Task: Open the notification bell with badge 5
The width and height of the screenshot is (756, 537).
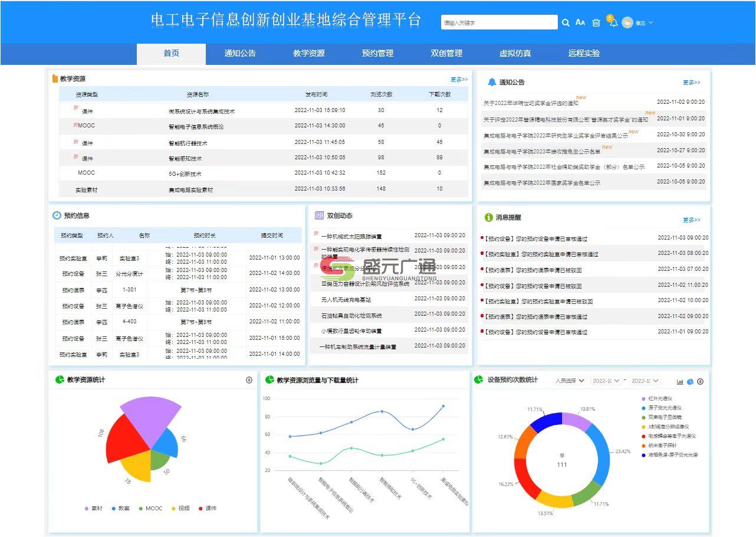Action: pyautogui.click(x=613, y=24)
